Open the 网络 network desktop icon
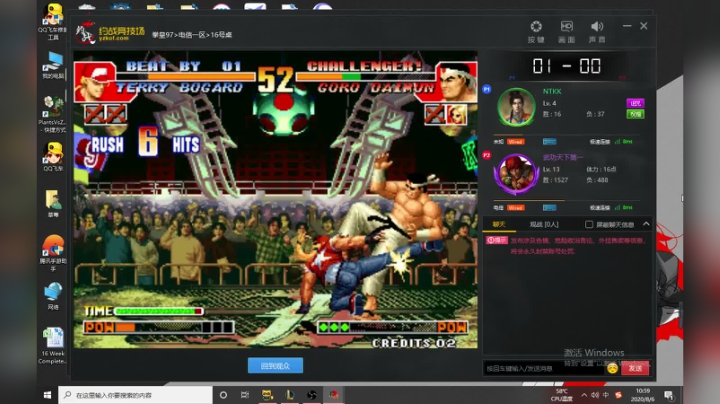 (53, 296)
